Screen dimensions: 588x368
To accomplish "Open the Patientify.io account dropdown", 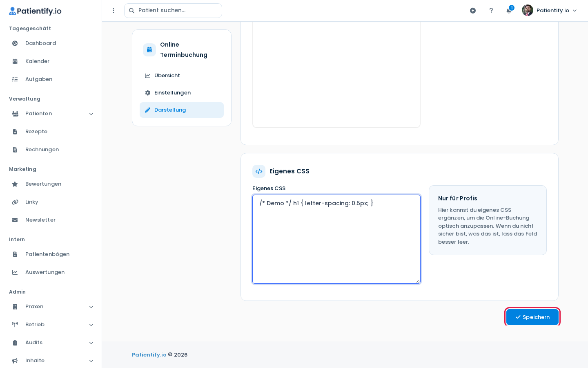I will pyautogui.click(x=550, y=10).
